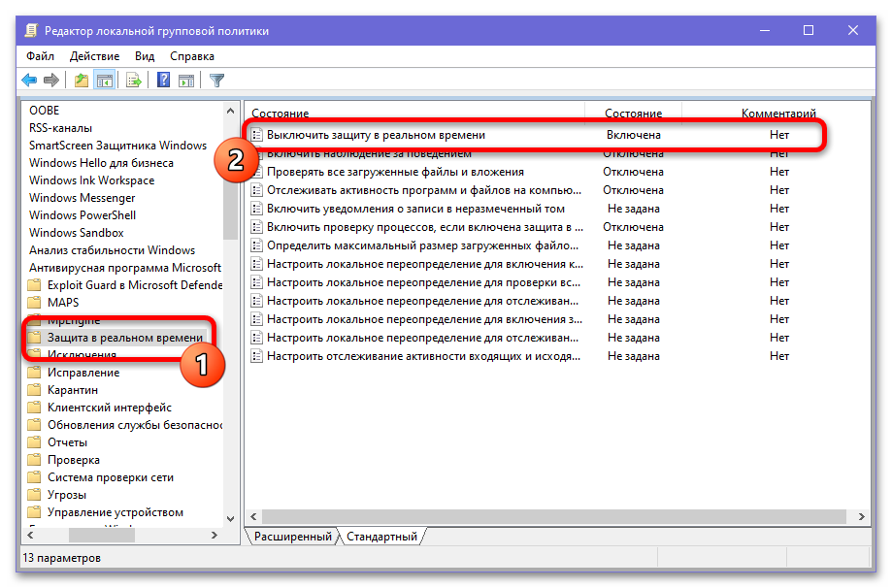
Task: Select RSS-каналы in the tree
Action: (60, 128)
